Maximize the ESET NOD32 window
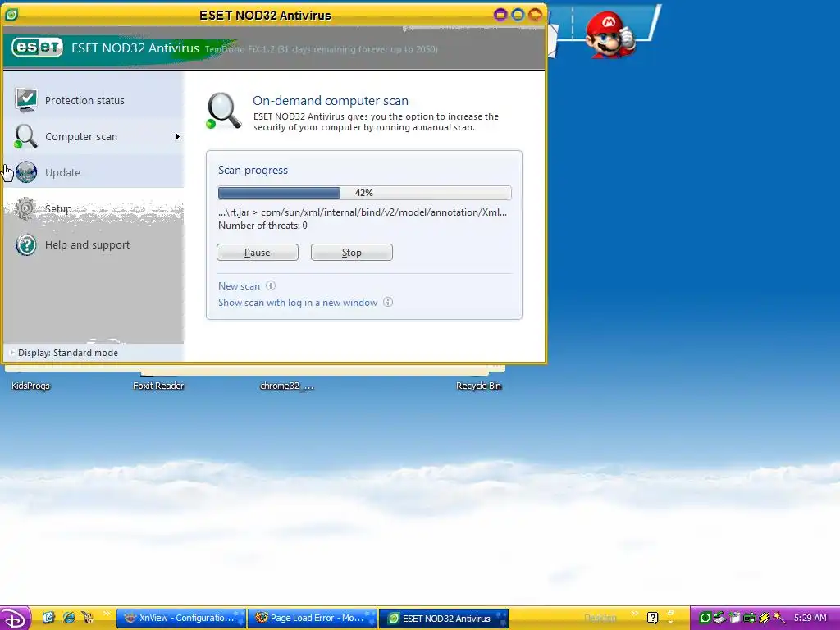This screenshot has height=630, width=840. click(518, 15)
